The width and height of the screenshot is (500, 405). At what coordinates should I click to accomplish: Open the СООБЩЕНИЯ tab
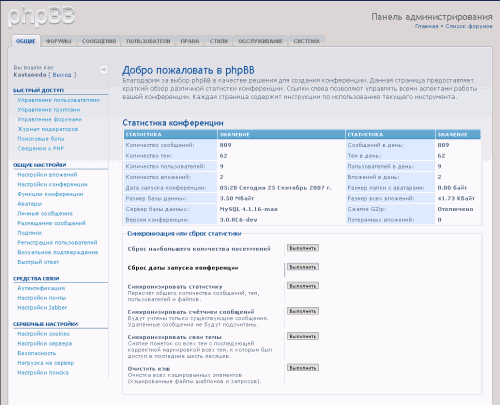99,41
